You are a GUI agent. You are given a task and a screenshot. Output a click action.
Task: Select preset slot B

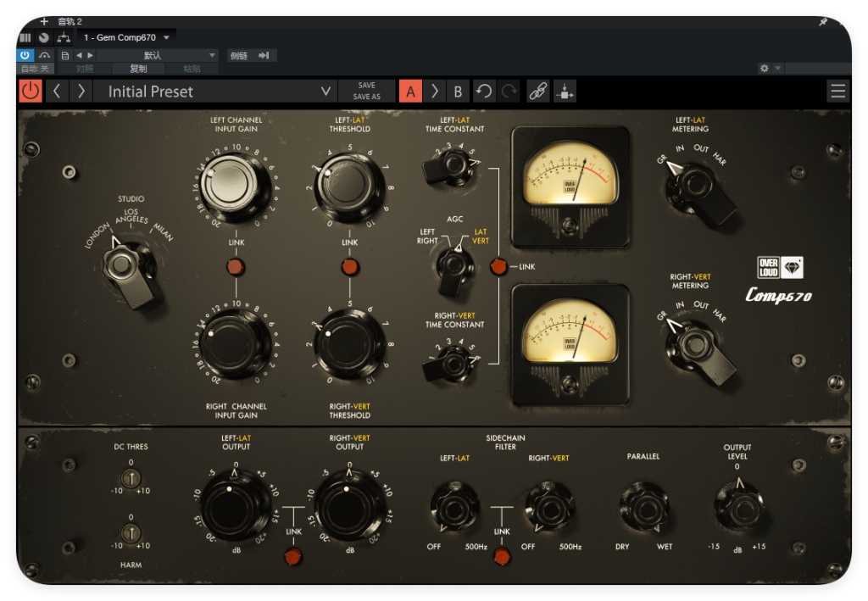pyautogui.click(x=458, y=92)
